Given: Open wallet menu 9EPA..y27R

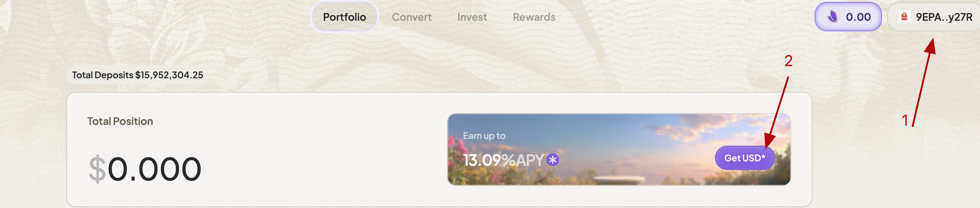Looking at the screenshot, I should (x=944, y=17).
